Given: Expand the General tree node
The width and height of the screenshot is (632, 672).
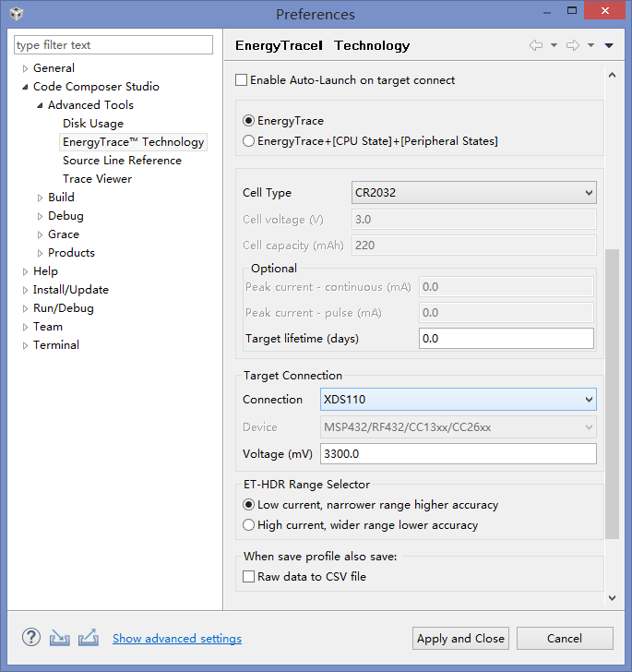Looking at the screenshot, I should pos(25,68).
